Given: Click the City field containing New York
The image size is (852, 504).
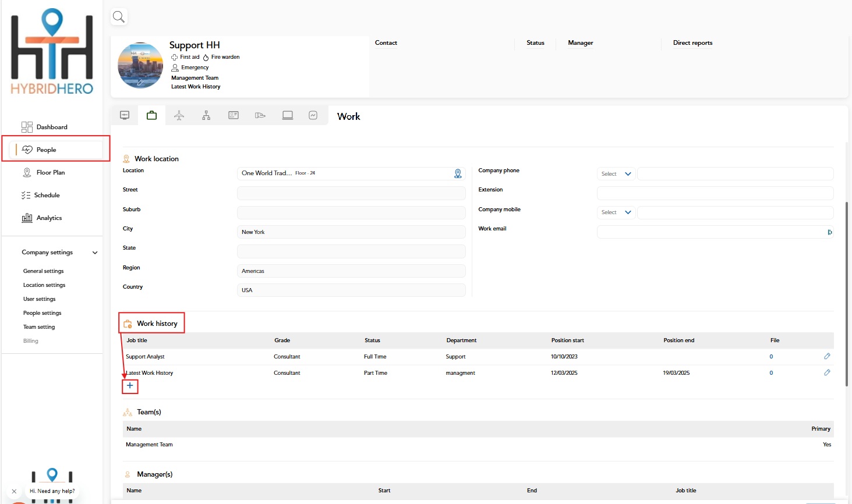Looking at the screenshot, I should pos(351,232).
